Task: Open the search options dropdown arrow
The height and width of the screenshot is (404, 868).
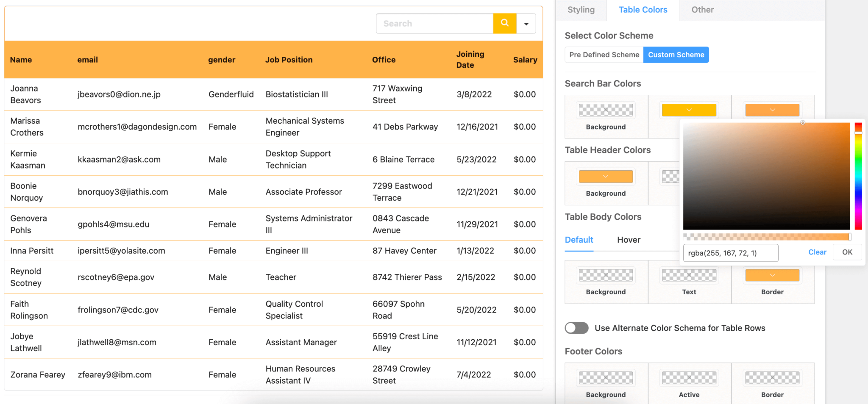Action: pos(526,24)
